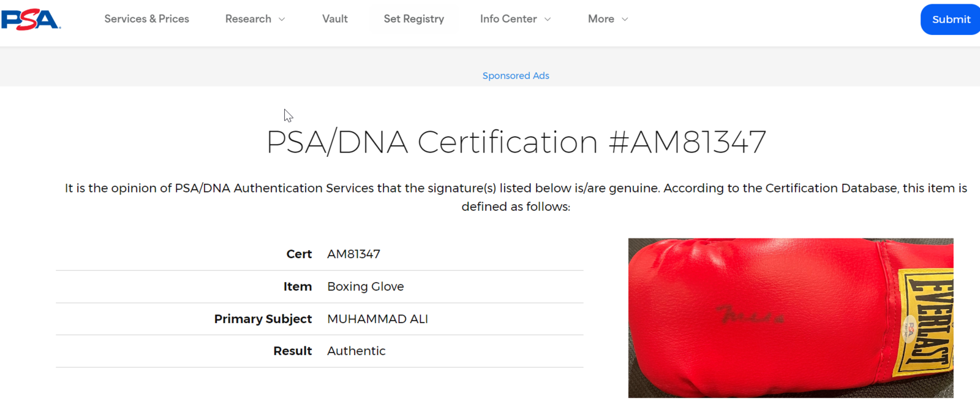Click the PSA/DNA Certification #AM81347 heading

point(516,142)
